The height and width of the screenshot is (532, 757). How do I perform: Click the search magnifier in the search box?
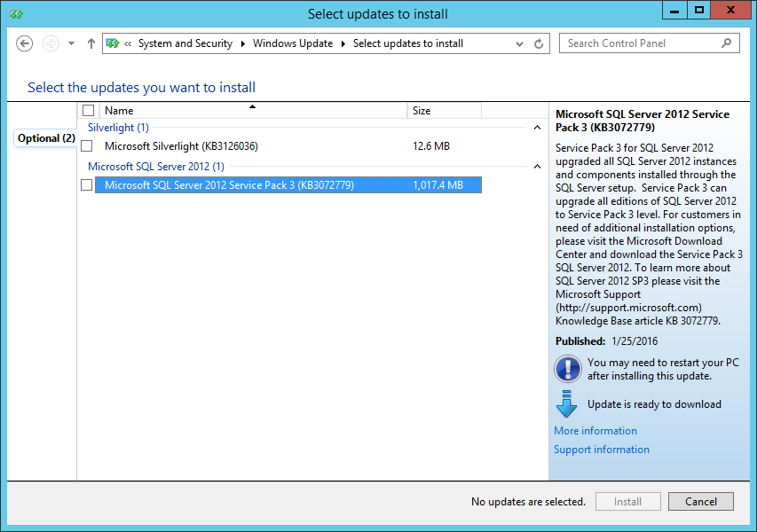pos(726,43)
